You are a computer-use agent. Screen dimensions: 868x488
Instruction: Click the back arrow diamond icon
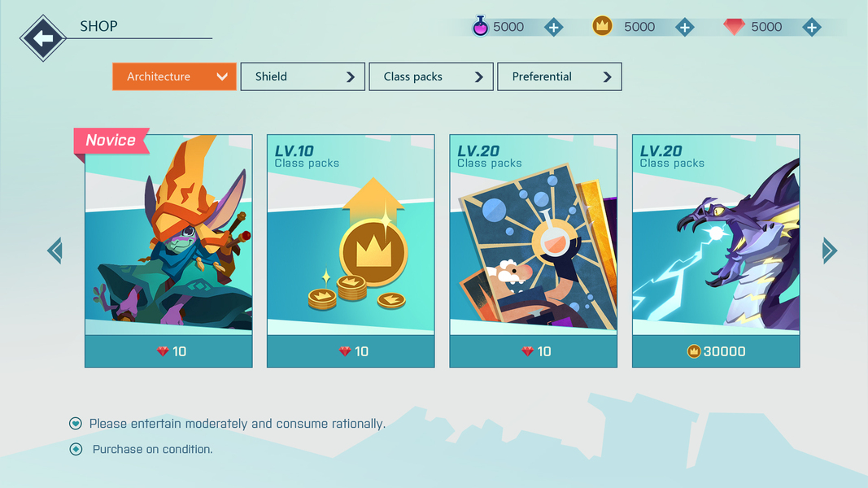point(42,38)
